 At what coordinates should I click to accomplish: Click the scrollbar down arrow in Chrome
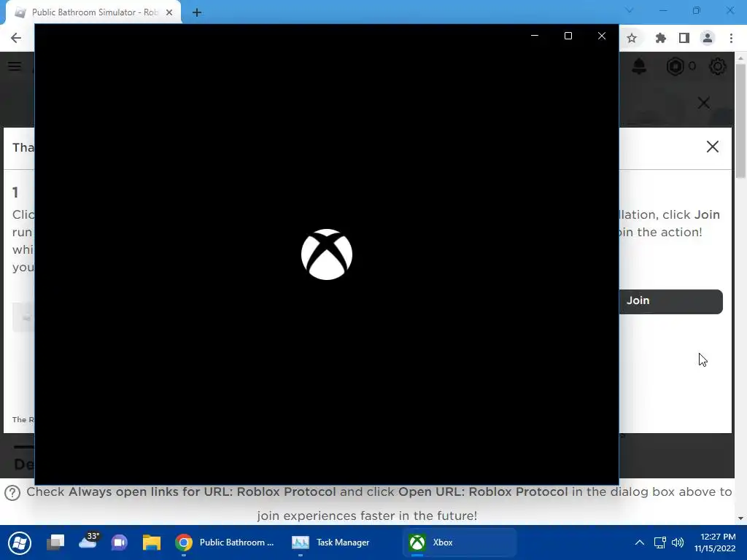pos(740,518)
